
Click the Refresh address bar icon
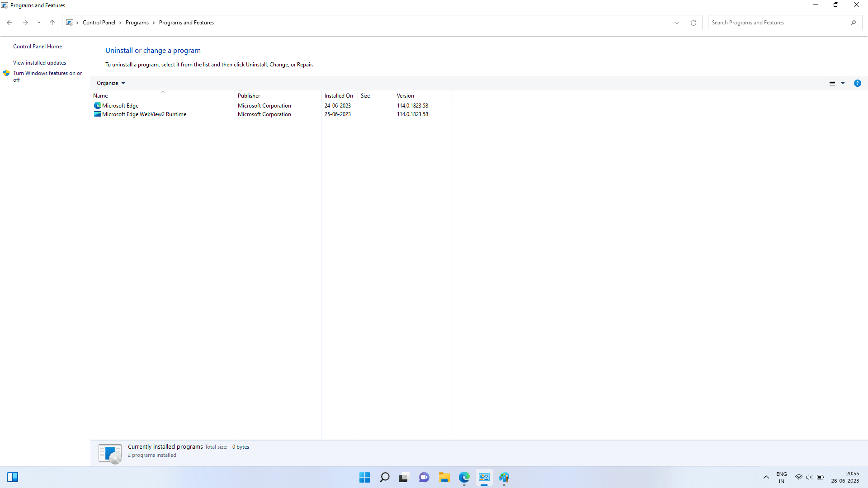[x=693, y=23]
